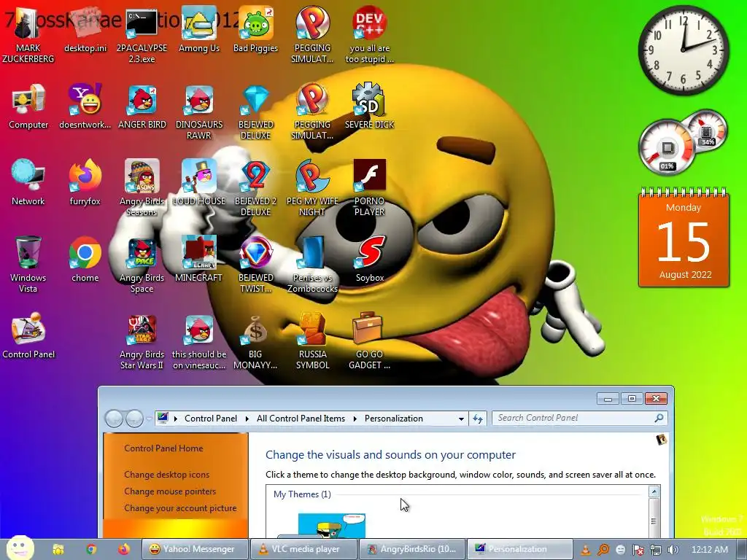Select the Angry Birds Seasons icon

pyautogui.click(x=142, y=189)
